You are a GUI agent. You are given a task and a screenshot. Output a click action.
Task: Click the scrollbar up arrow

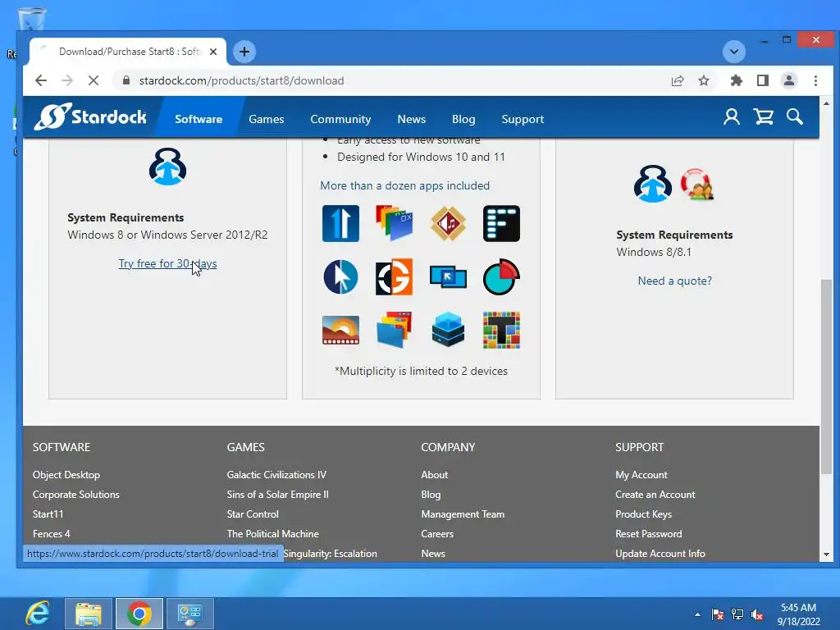(x=826, y=103)
